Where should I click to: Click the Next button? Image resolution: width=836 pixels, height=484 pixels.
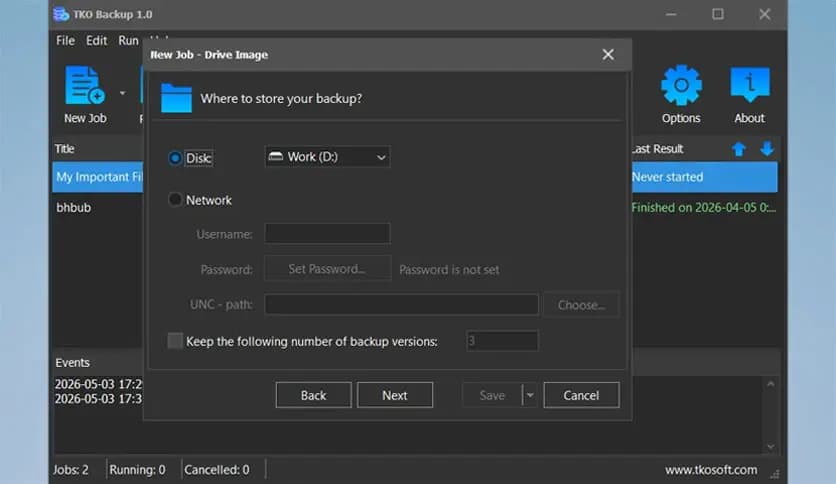click(x=395, y=395)
